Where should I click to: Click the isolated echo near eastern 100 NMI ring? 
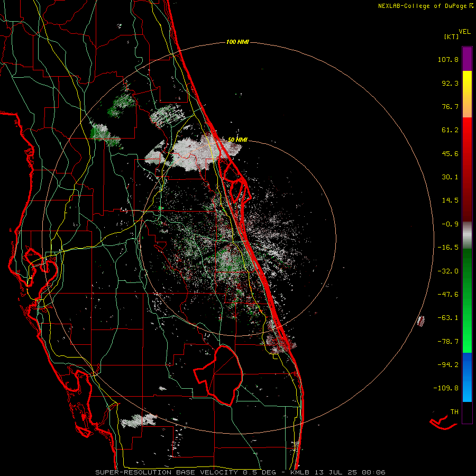coord(421,321)
